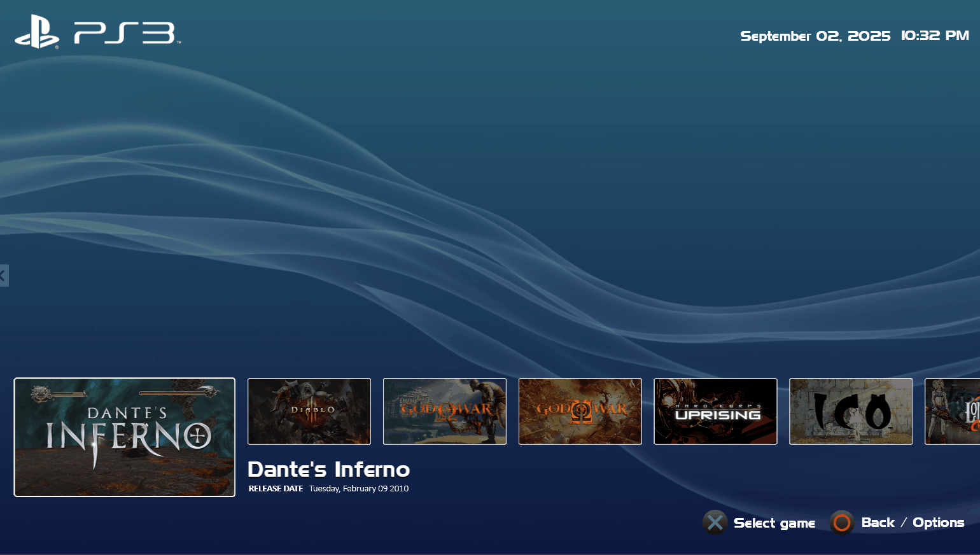The width and height of the screenshot is (980, 555).
Task: Click the PS3 wordmark logo
Action: 126,33
